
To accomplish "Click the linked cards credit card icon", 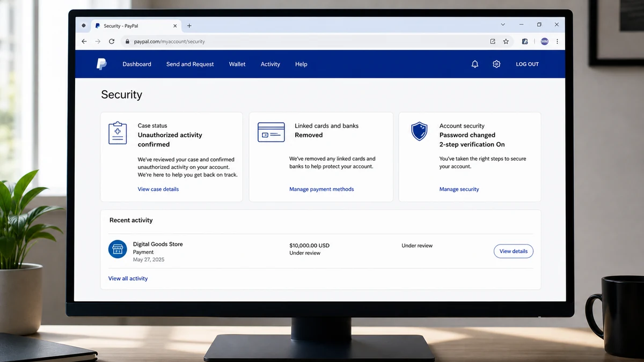I will (271, 132).
